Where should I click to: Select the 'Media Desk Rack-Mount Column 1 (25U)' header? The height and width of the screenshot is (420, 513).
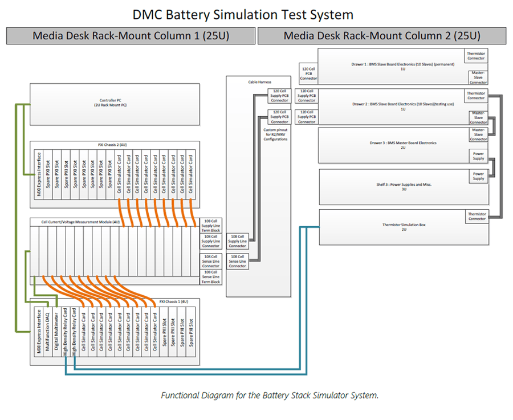pyautogui.click(x=131, y=36)
